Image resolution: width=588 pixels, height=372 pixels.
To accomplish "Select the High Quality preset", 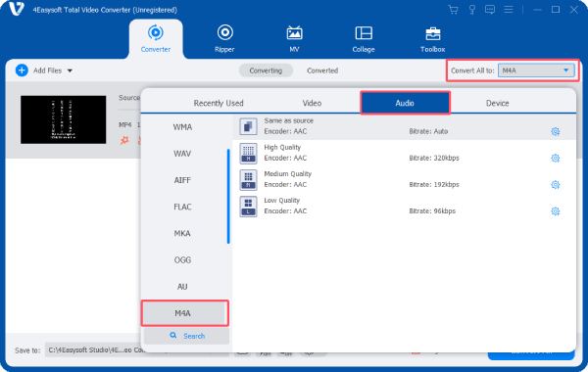I will pyautogui.click(x=404, y=153).
